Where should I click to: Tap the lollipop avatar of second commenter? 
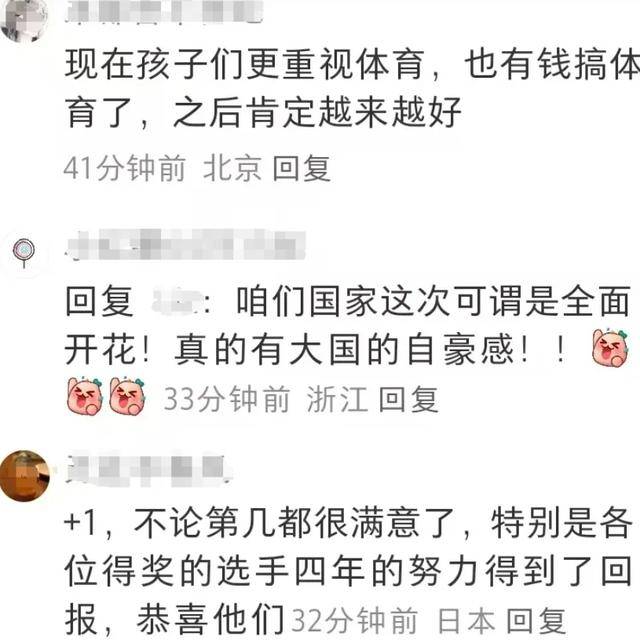pyautogui.click(x=24, y=253)
